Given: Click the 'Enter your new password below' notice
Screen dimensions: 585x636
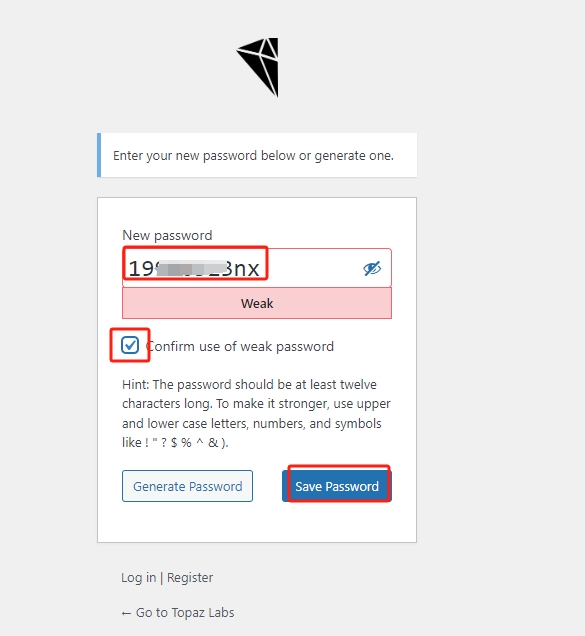Looking at the screenshot, I should click(257, 155).
